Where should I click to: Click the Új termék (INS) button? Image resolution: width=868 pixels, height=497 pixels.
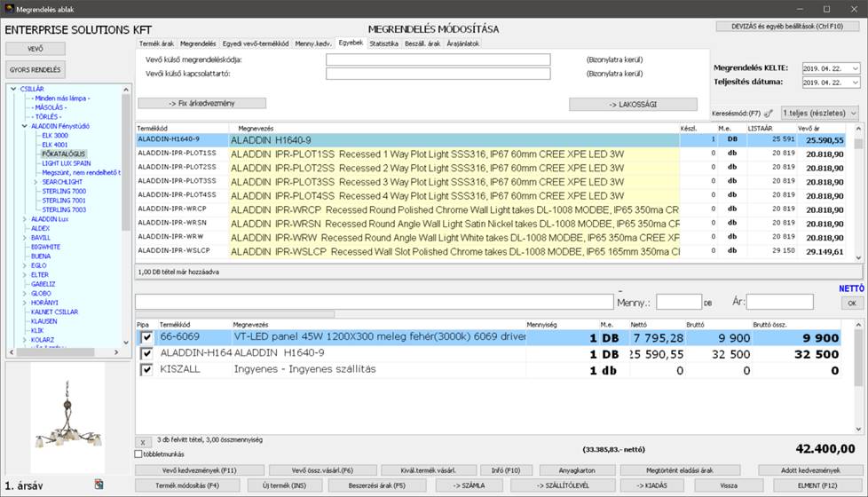[x=285, y=485]
